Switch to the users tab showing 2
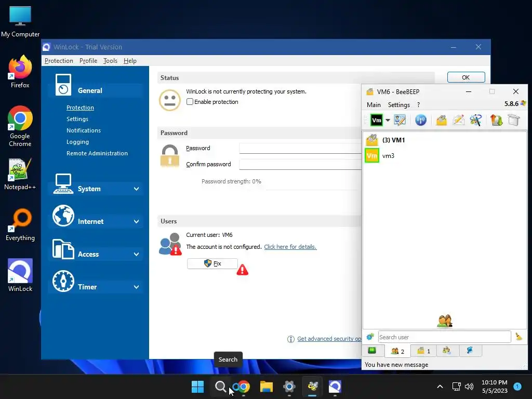532x399 pixels. click(x=397, y=351)
